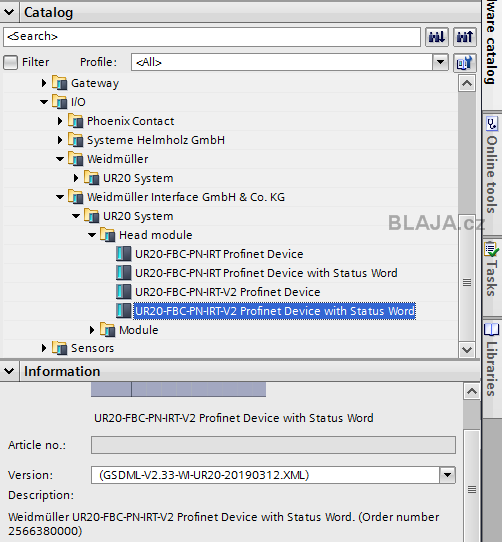Click the Online tools sidebar icon

tap(492, 124)
